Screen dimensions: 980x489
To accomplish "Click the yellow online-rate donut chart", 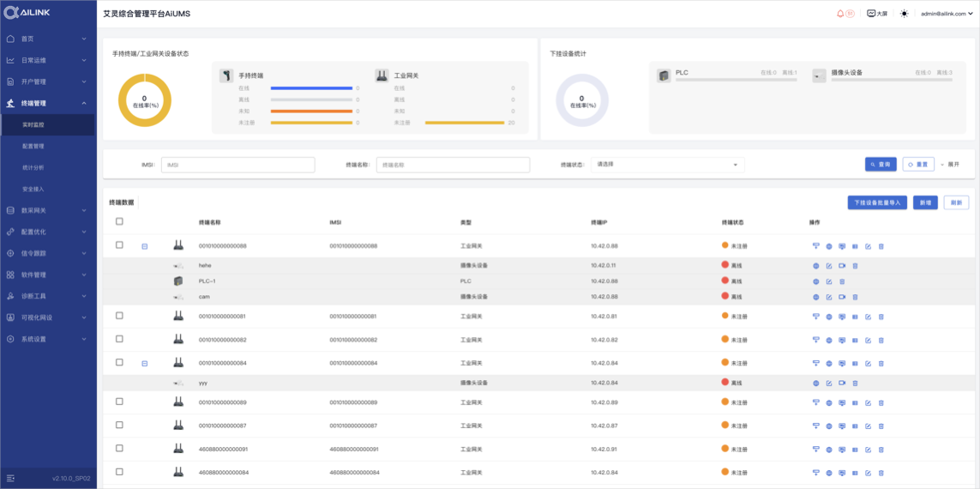I will (145, 100).
